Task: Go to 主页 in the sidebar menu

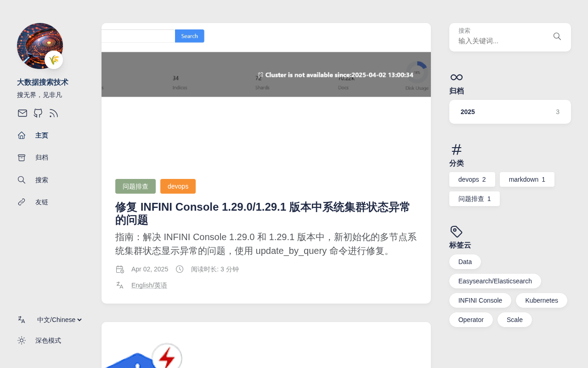Action: pyautogui.click(x=42, y=135)
